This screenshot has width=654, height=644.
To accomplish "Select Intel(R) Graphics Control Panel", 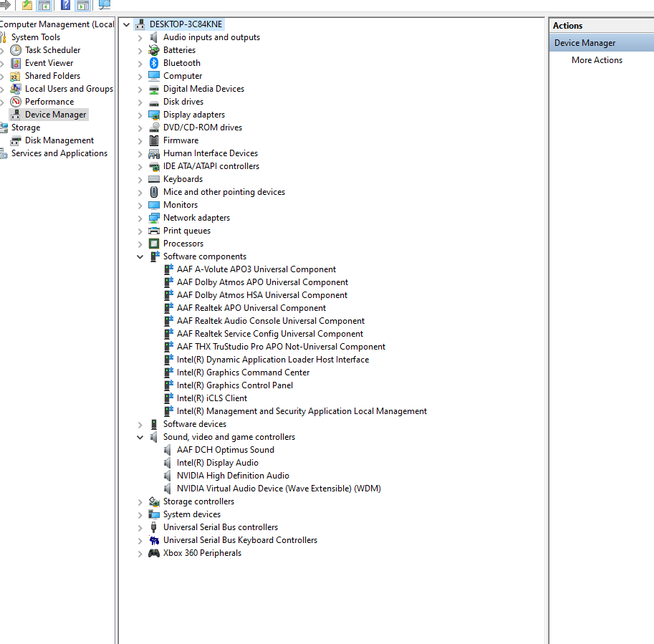I will tap(235, 386).
